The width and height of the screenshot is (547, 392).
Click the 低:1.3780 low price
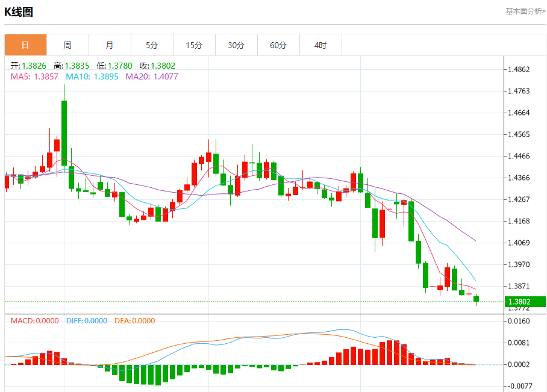pyautogui.click(x=114, y=66)
